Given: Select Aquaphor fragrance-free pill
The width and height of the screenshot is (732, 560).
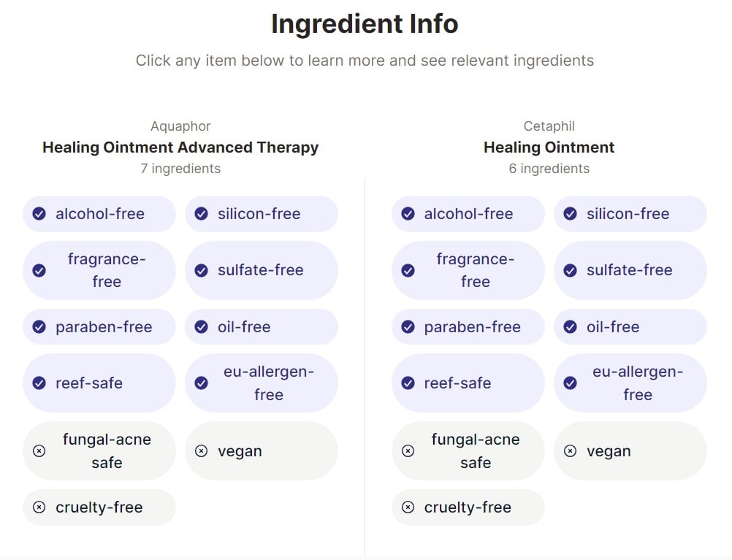Looking at the screenshot, I should tap(99, 270).
